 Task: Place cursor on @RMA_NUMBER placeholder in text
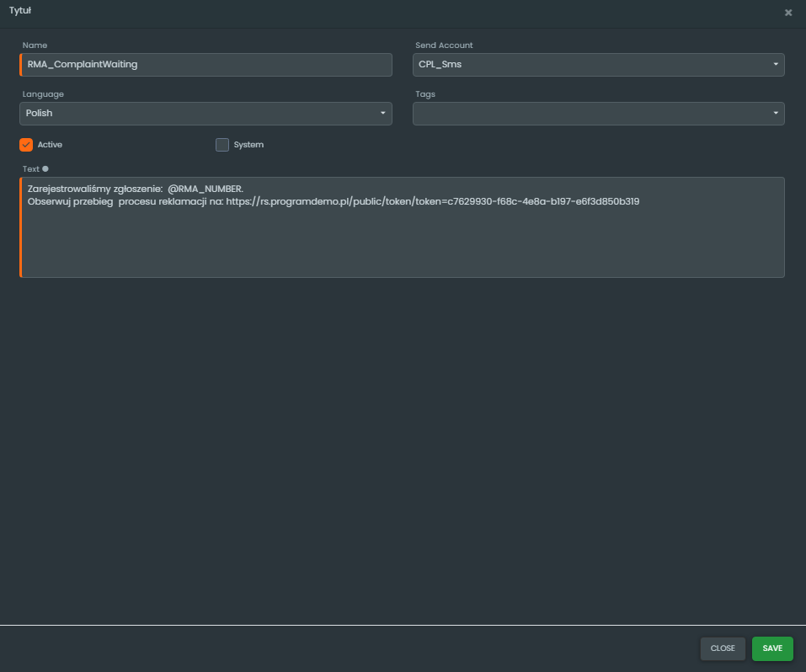205,189
